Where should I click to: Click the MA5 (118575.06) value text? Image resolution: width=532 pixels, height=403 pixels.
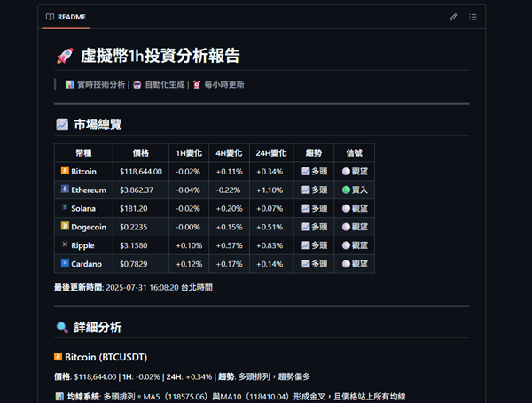pyautogui.click(x=175, y=397)
